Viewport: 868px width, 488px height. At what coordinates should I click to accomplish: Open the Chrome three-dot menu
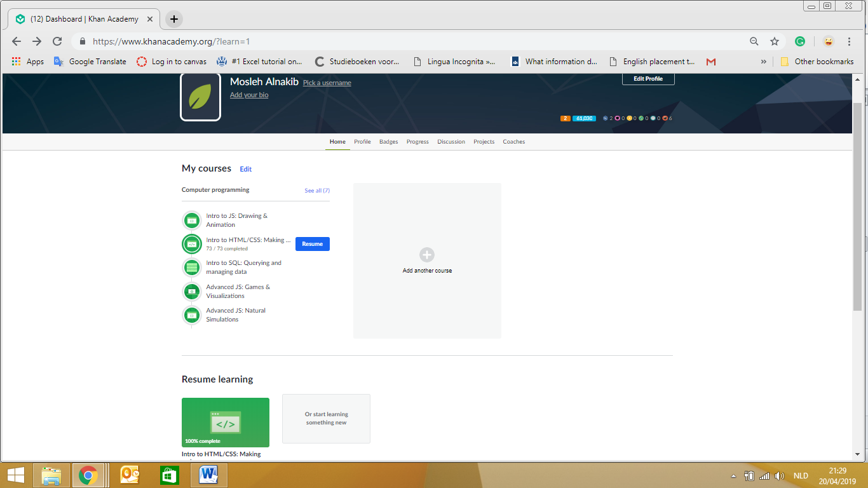[850, 41]
